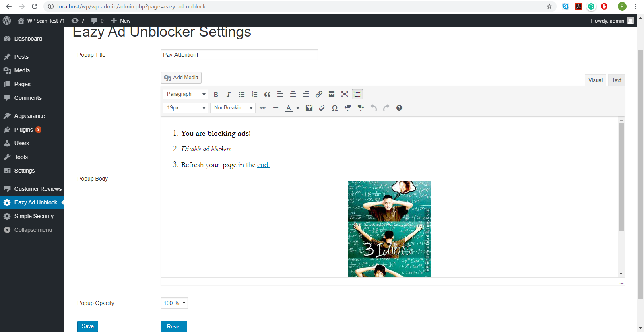The image size is (644, 332).
Task: Increase paragraph indent
Action: click(361, 108)
